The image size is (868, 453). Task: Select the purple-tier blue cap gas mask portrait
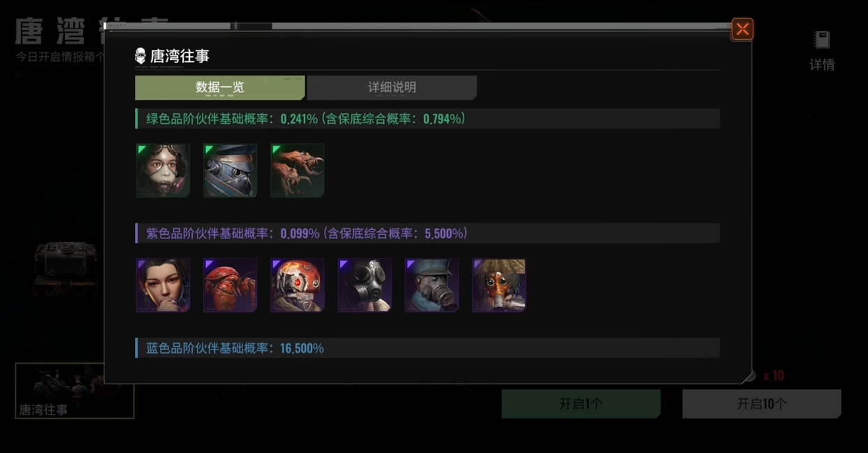click(432, 285)
